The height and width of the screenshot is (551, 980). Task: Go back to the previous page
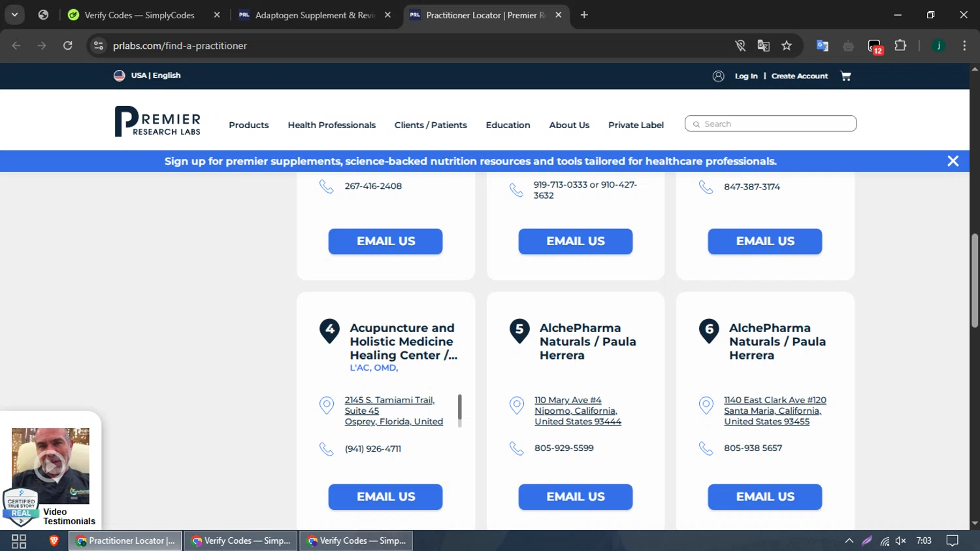(16, 46)
